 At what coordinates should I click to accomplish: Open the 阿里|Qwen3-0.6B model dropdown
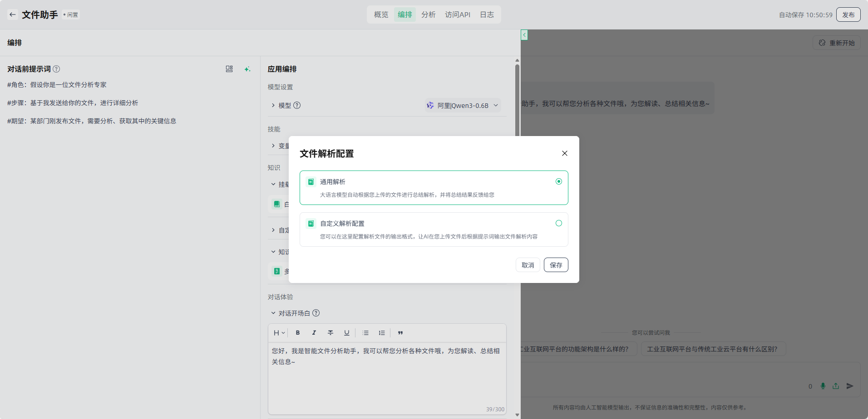coord(463,105)
